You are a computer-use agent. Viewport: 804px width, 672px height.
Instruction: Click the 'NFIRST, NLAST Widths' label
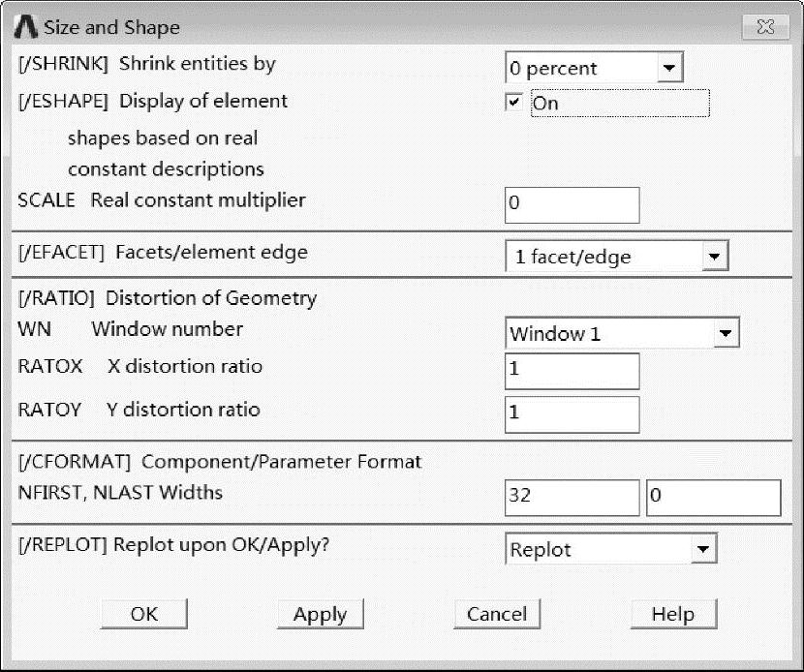coord(120,493)
